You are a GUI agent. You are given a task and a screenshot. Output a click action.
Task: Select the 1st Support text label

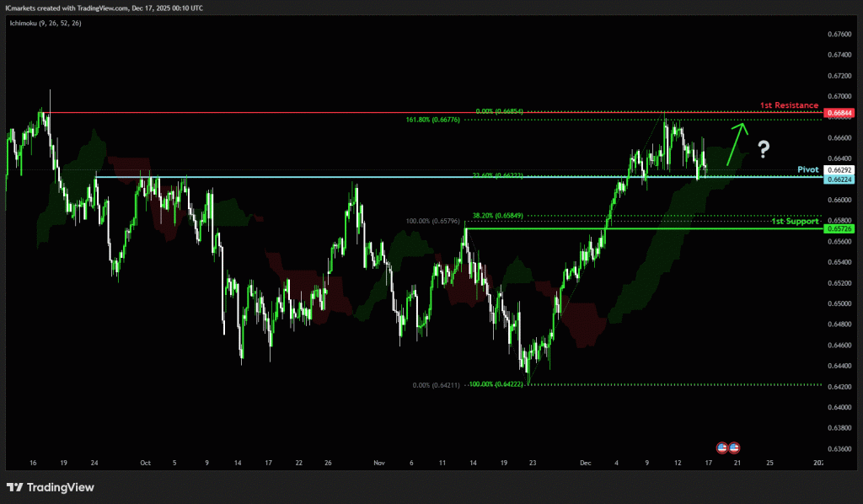pos(795,221)
